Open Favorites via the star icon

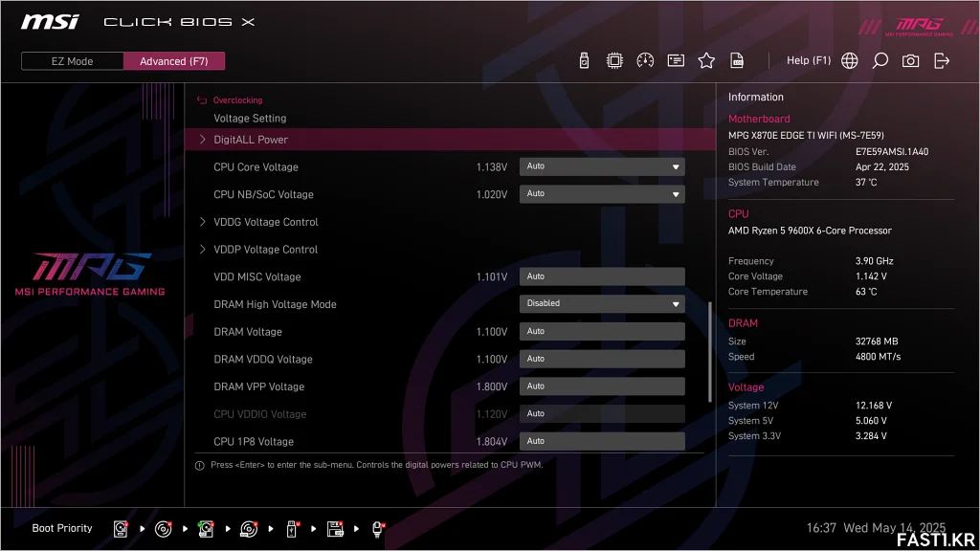pos(706,60)
